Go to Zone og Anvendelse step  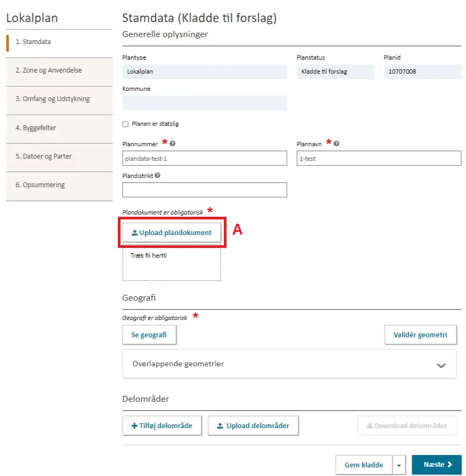59,70
